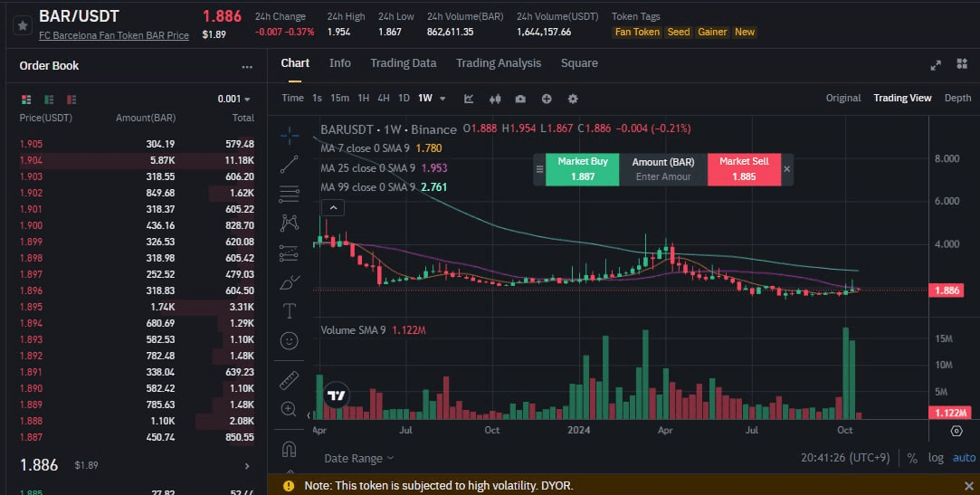Click the left arrow beside volume pane
This screenshot has height=495, width=980.
(309, 414)
